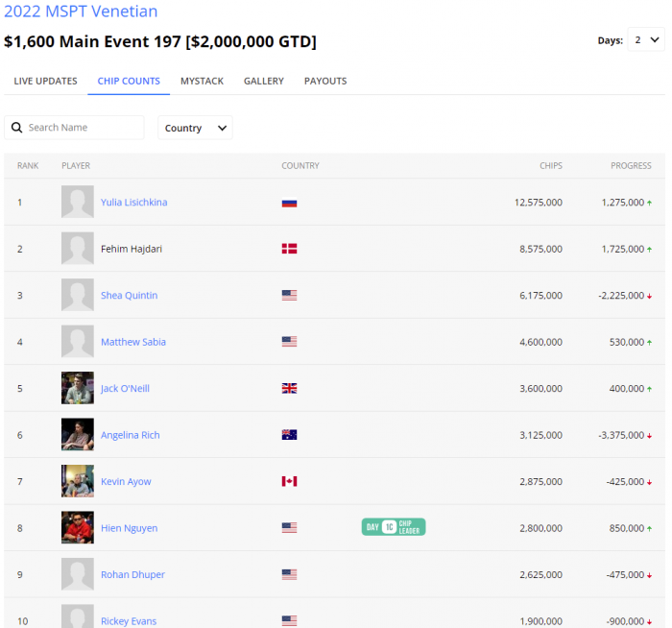Click the COUNTRY column header
Image resolution: width=672 pixels, height=628 pixels.
(300, 165)
